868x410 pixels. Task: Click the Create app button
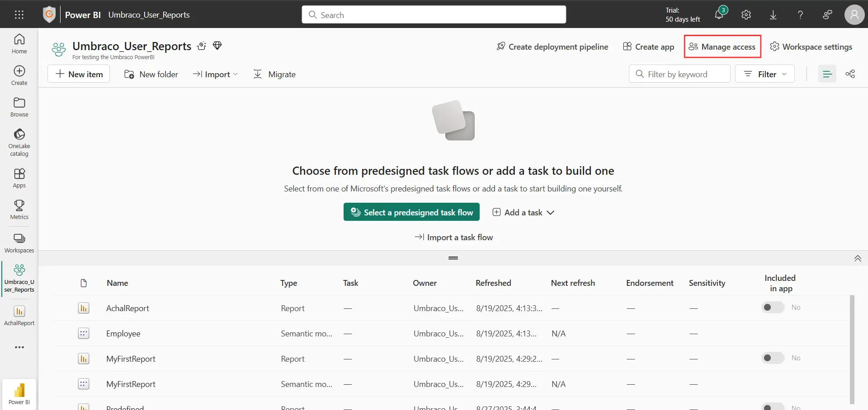648,47
